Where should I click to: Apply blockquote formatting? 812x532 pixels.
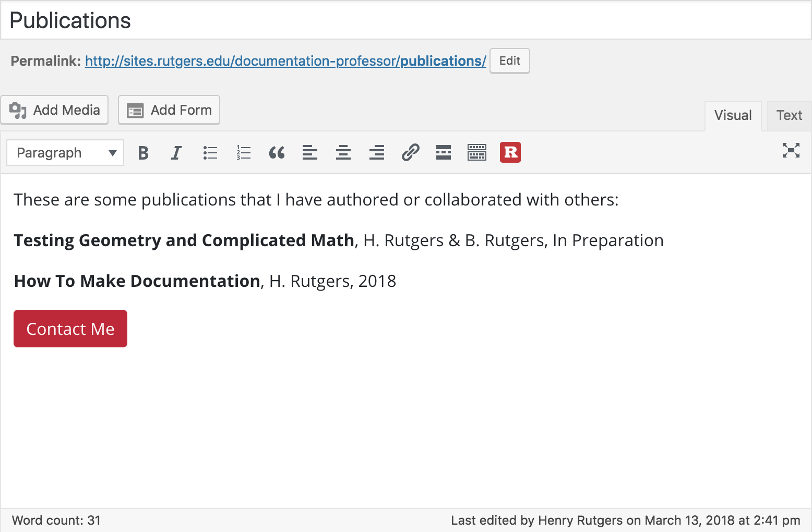tap(277, 153)
